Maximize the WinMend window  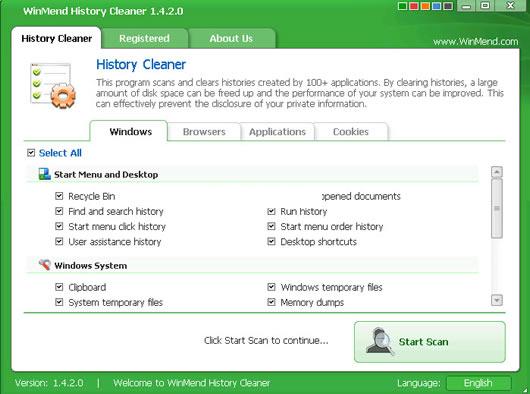click(485, 6)
